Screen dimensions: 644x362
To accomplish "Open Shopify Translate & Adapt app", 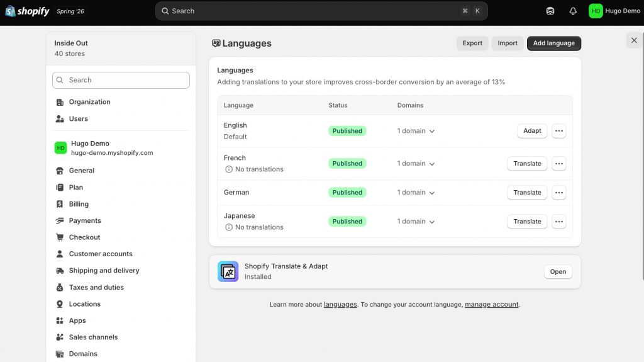I will pyautogui.click(x=558, y=271).
